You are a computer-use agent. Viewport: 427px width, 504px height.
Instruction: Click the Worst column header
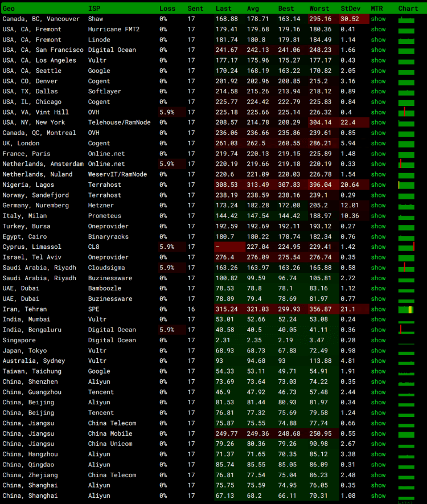pyautogui.click(x=319, y=9)
